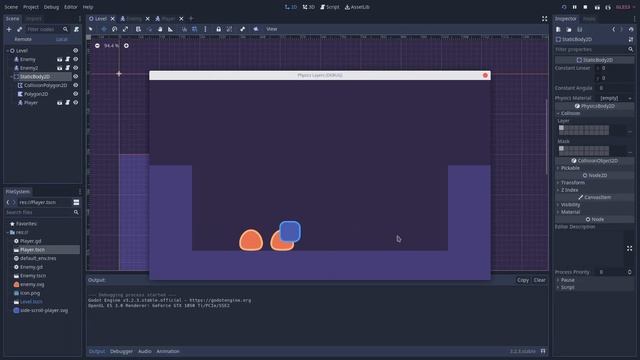Image resolution: width=640 pixels, height=360 pixels.
Task: Open script attached to Enemy node
Action: point(68,59)
